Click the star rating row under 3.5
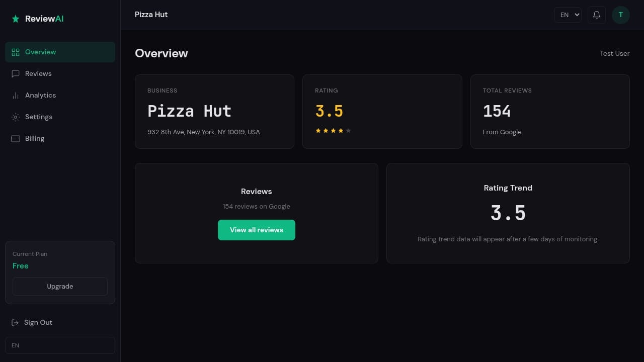 tap(333, 131)
